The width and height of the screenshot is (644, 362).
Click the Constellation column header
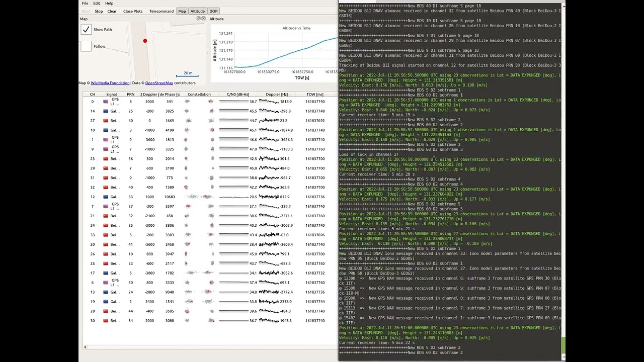coord(199,95)
